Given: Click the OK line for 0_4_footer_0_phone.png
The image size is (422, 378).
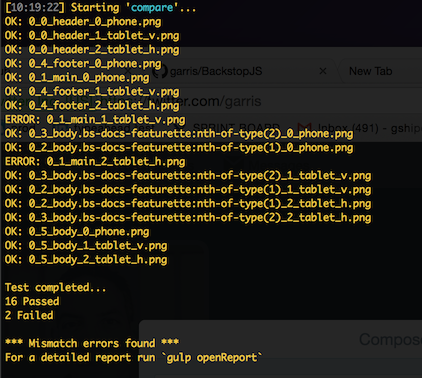Looking at the screenshot, I should coord(83,63).
